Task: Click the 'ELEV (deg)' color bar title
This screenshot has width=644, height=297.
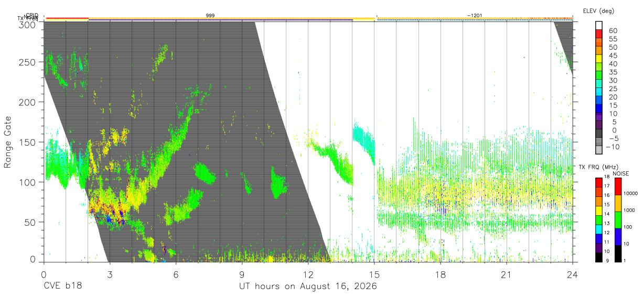Action: pos(599,11)
